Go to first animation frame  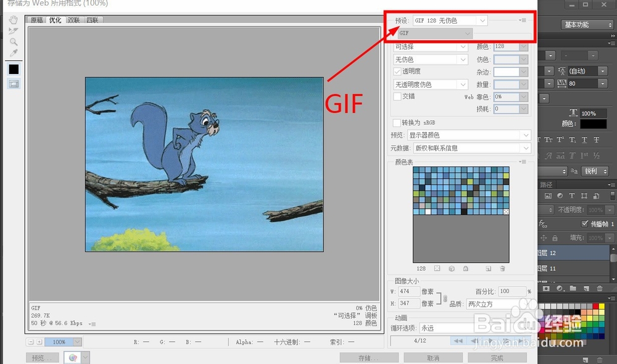tap(458, 341)
